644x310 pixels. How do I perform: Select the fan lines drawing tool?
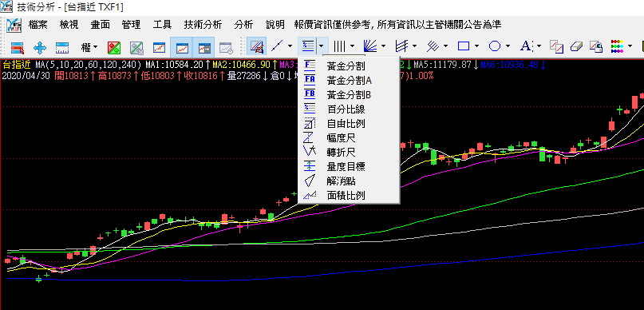370,46
